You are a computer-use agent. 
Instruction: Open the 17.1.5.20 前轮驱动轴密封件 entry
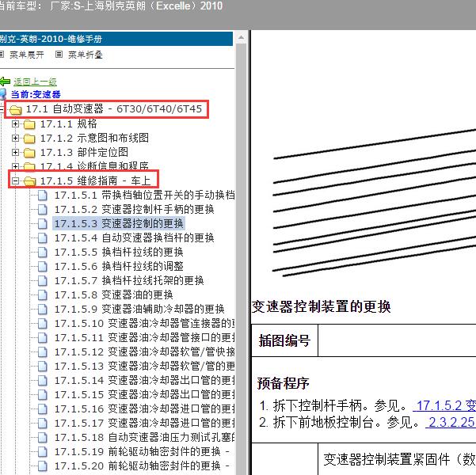(142, 466)
